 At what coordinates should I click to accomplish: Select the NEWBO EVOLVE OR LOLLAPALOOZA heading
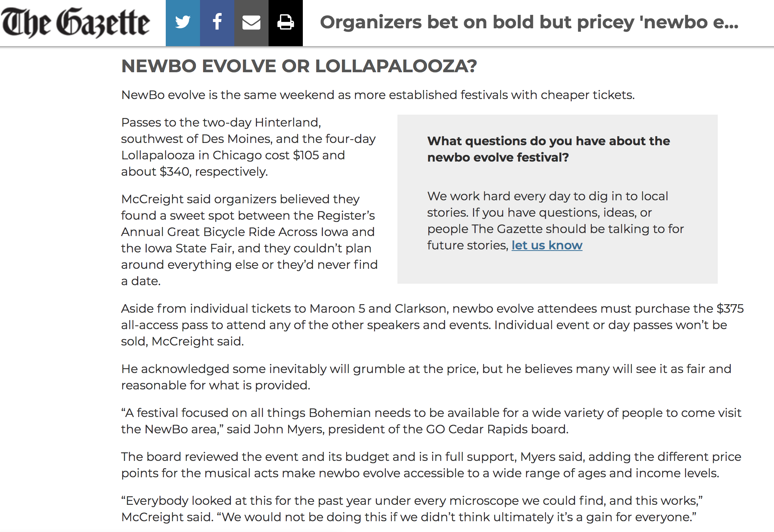(299, 66)
